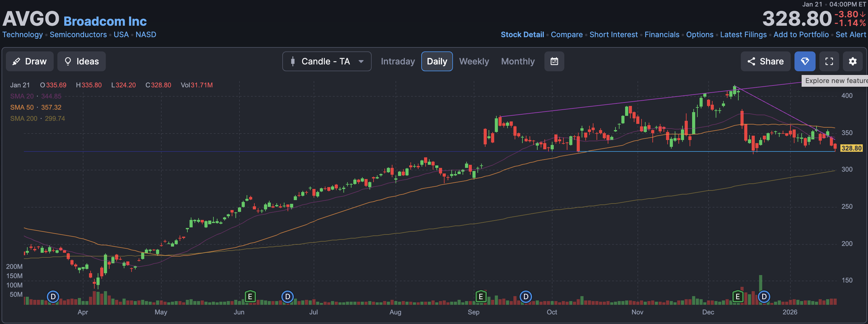Image resolution: width=868 pixels, height=324 pixels.
Task: Click the large 328.80 last price
Action: coord(797,19)
